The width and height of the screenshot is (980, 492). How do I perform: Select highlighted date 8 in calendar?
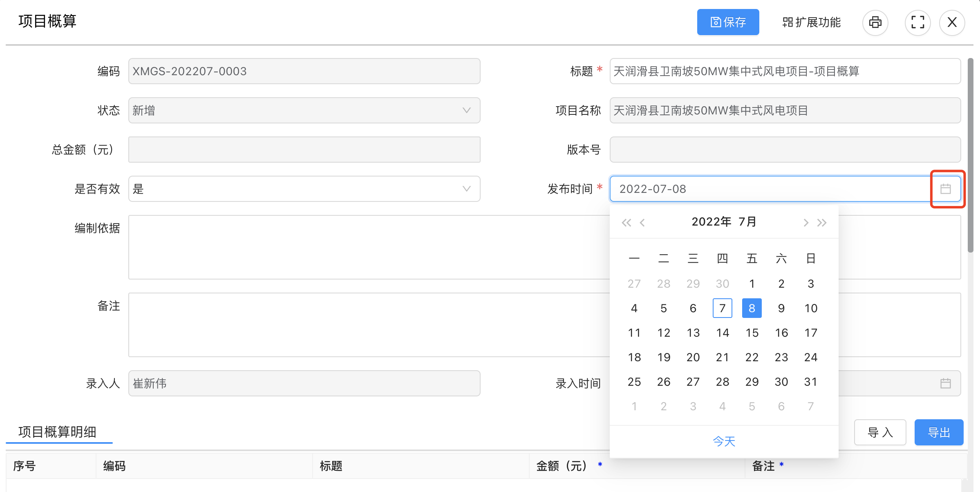coord(752,308)
